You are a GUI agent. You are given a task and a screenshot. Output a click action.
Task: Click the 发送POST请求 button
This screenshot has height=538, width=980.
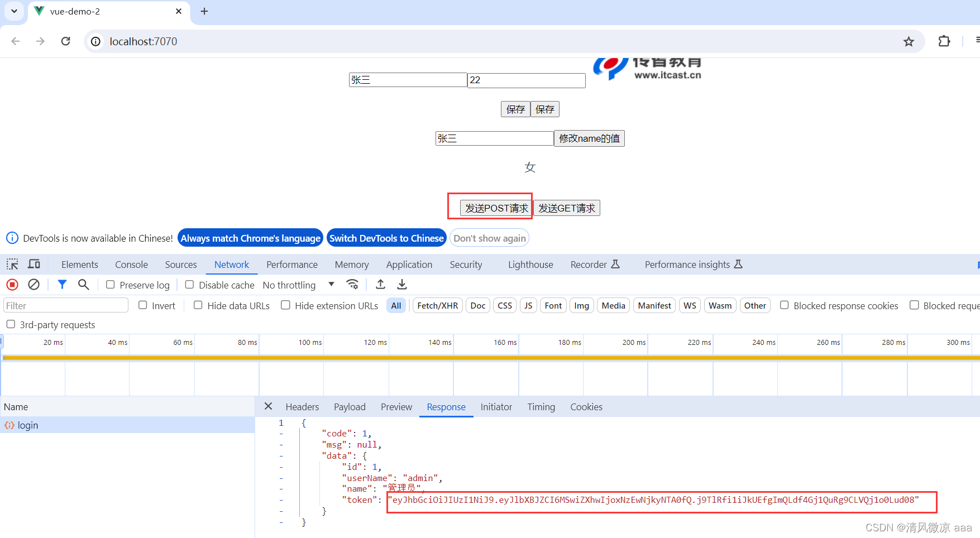(496, 208)
